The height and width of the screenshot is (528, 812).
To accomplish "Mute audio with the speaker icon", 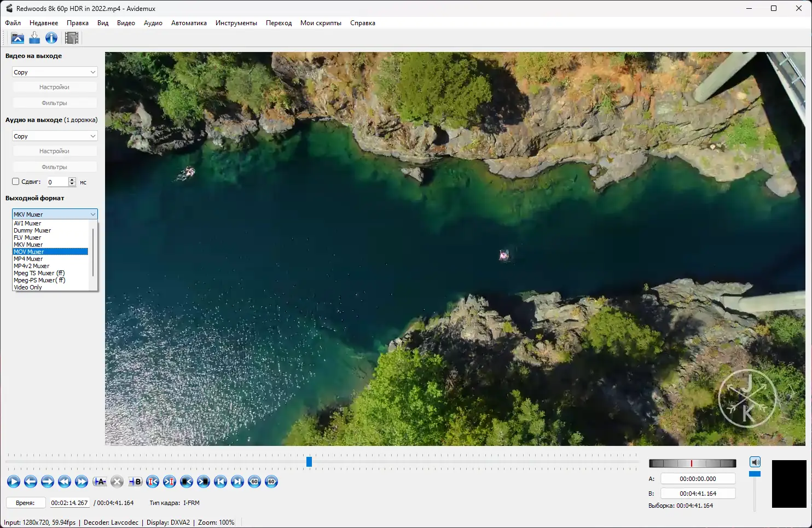I will click(x=755, y=462).
